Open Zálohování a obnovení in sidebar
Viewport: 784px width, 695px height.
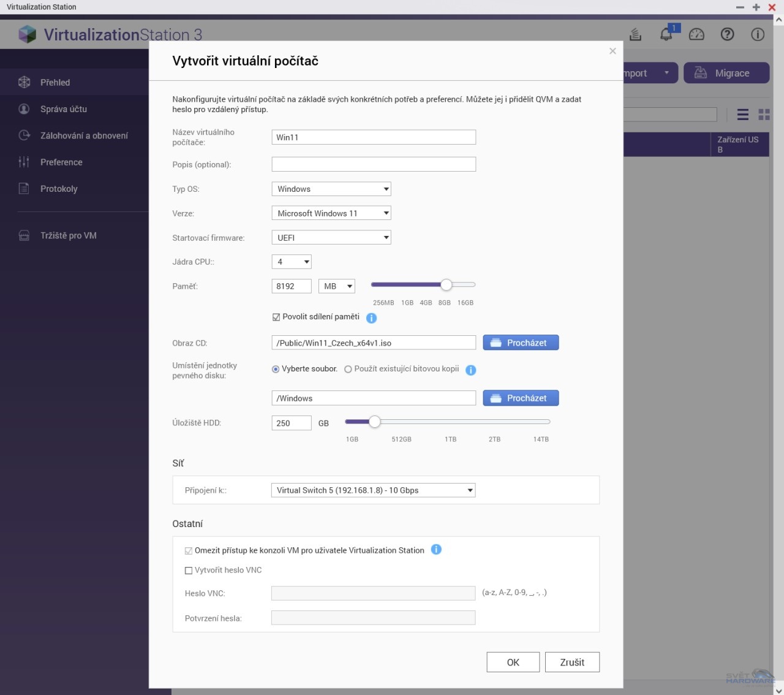point(84,135)
